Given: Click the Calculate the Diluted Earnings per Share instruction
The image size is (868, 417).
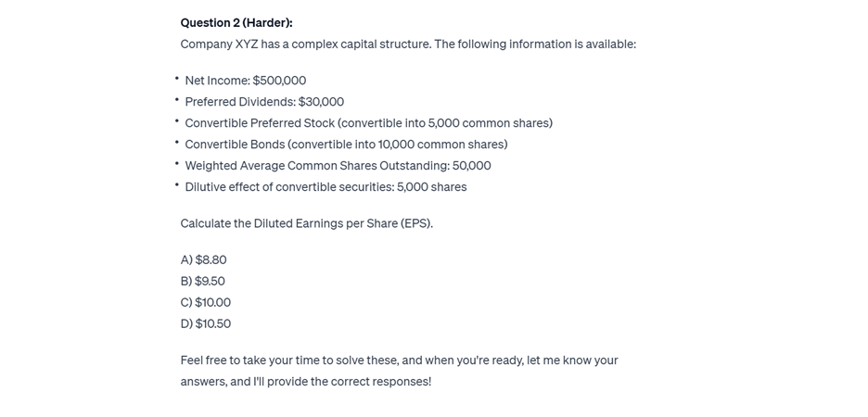Looking at the screenshot, I should pyautogui.click(x=306, y=223).
